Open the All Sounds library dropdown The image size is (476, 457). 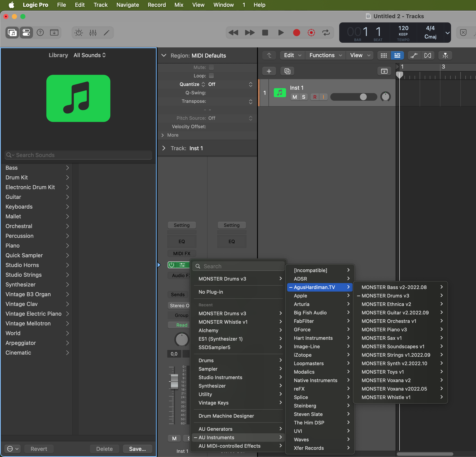[90, 55]
